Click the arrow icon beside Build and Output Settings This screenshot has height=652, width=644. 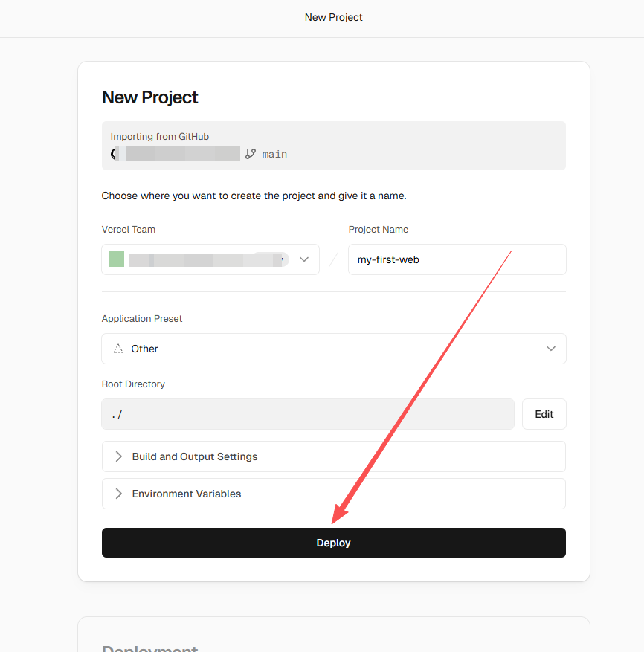click(118, 456)
